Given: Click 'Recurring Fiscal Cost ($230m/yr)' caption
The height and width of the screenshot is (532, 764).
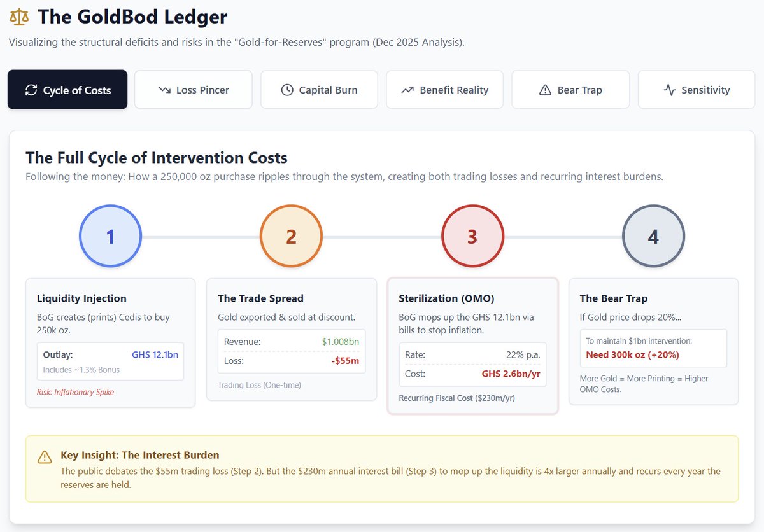Looking at the screenshot, I should (x=456, y=398).
